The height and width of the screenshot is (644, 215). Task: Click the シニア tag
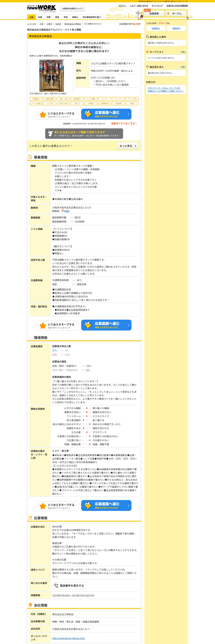point(105,99)
